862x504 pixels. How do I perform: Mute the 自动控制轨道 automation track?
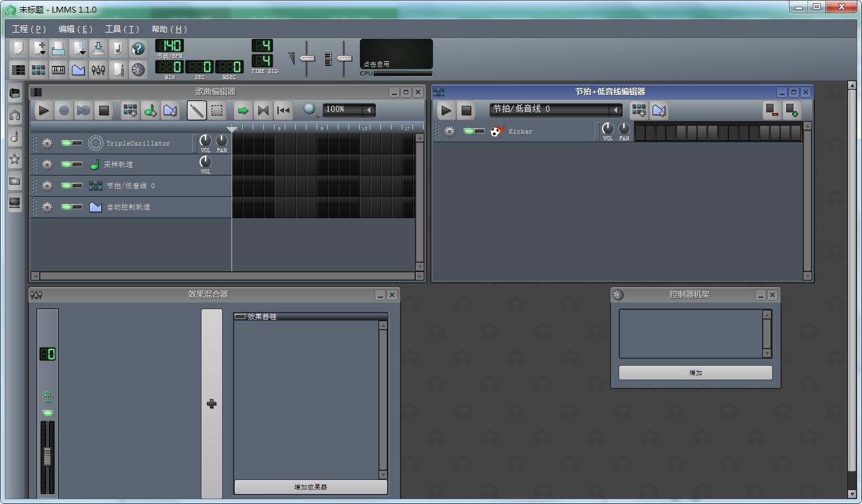click(66, 207)
